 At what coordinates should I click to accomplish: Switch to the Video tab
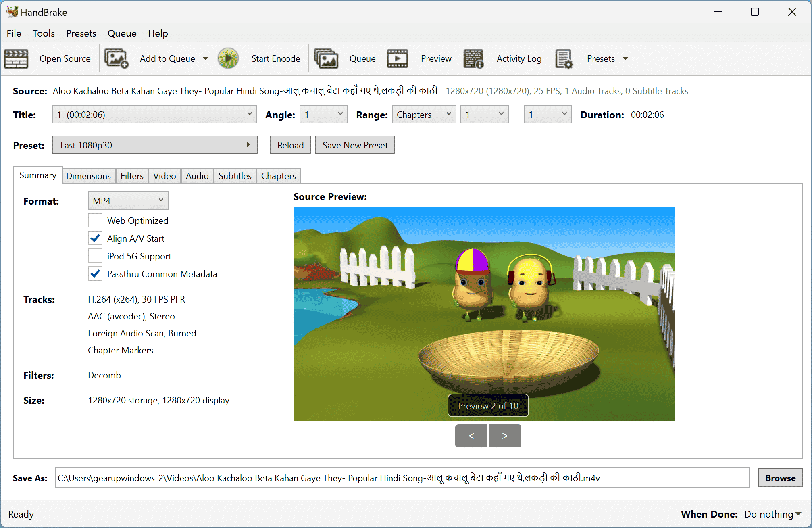[x=164, y=176]
